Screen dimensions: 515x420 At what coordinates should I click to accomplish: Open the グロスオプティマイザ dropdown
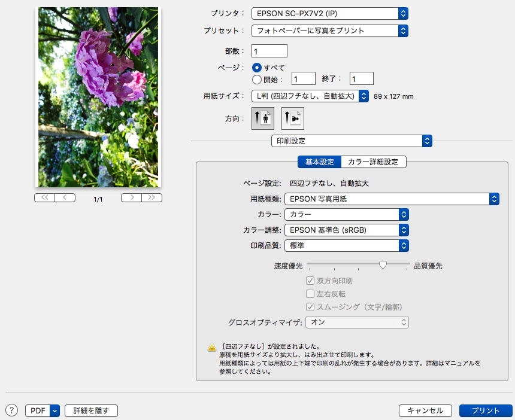click(x=357, y=322)
